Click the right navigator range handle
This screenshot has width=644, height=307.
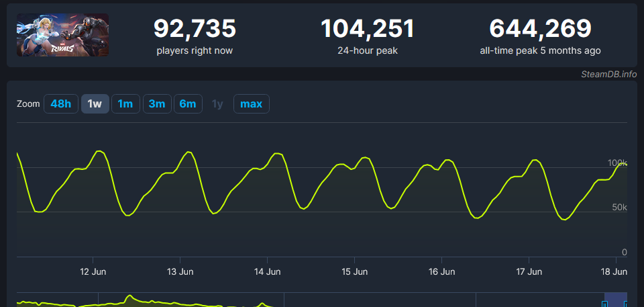click(626, 304)
